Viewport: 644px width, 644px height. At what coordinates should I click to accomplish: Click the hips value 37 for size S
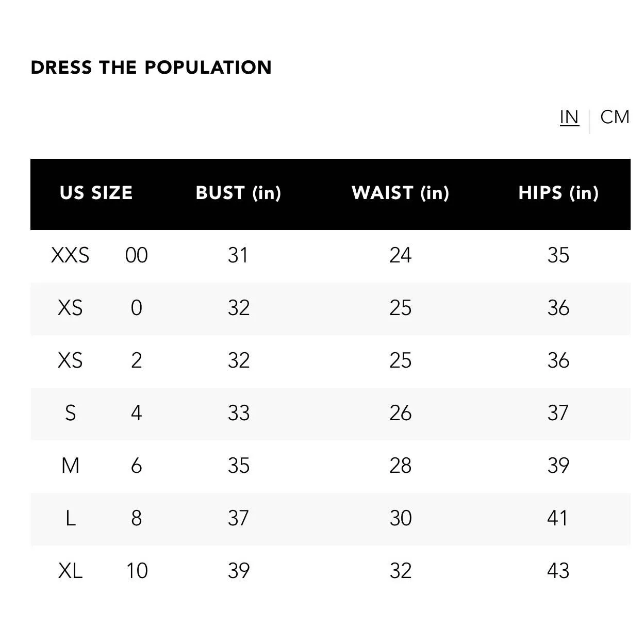(558, 414)
